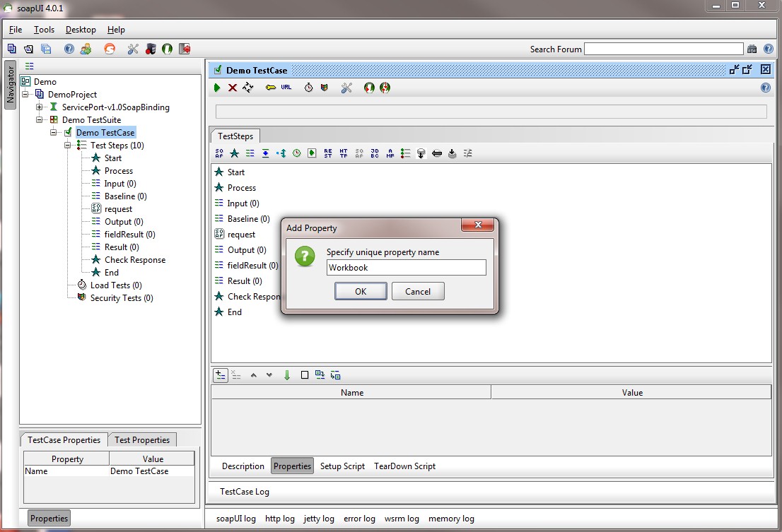
Task: Add Delay clock step icon
Action: pos(297,153)
